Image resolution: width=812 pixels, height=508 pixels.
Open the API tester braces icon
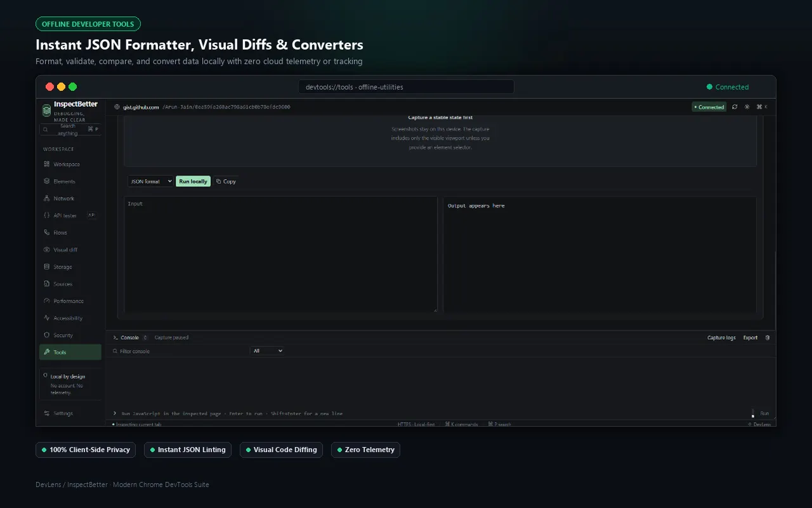[47, 215]
